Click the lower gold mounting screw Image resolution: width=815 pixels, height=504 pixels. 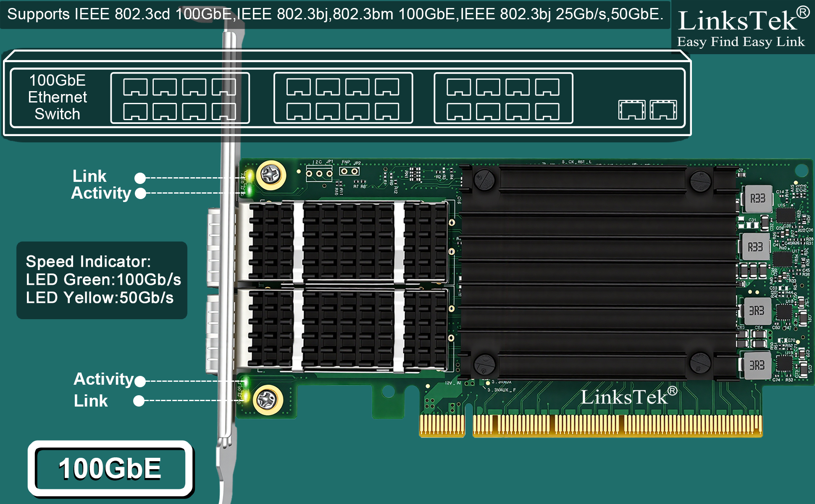[268, 400]
